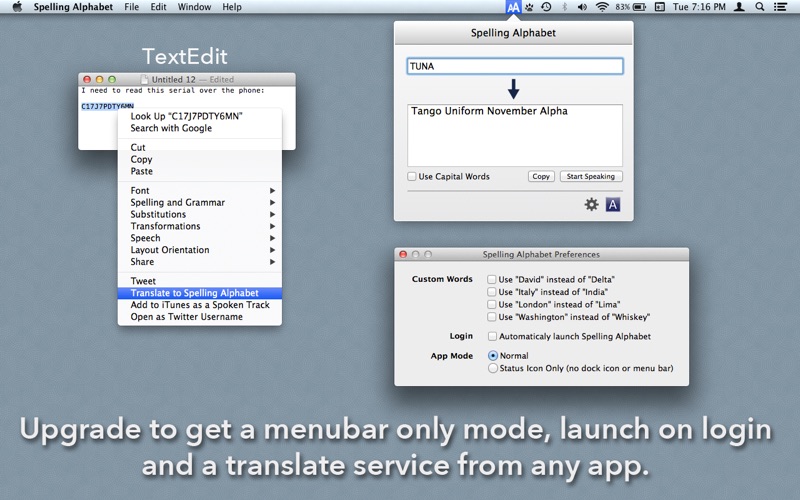Click the TUNA text input field
Viewport: 800px width, 500px height.
pos(515,66)
